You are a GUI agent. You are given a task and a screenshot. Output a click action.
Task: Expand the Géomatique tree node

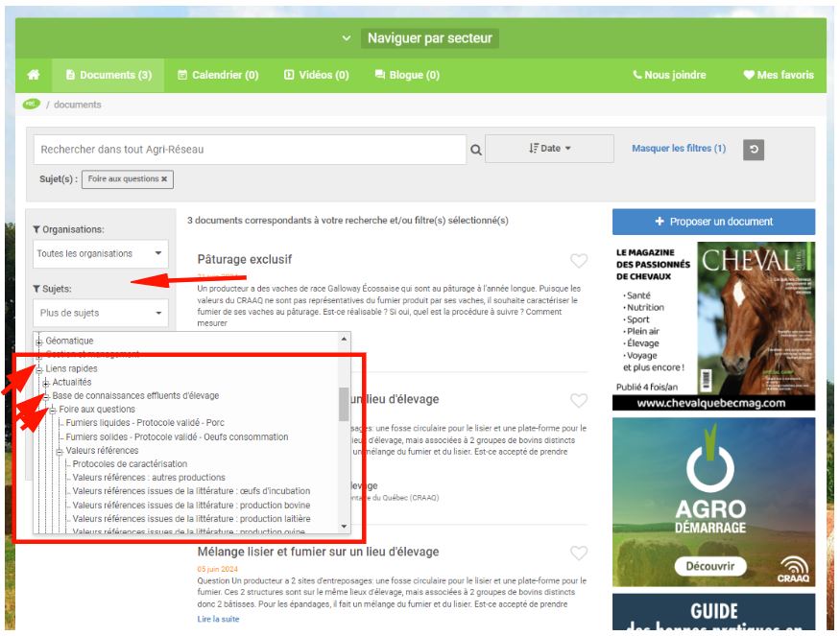click(39, 342)
